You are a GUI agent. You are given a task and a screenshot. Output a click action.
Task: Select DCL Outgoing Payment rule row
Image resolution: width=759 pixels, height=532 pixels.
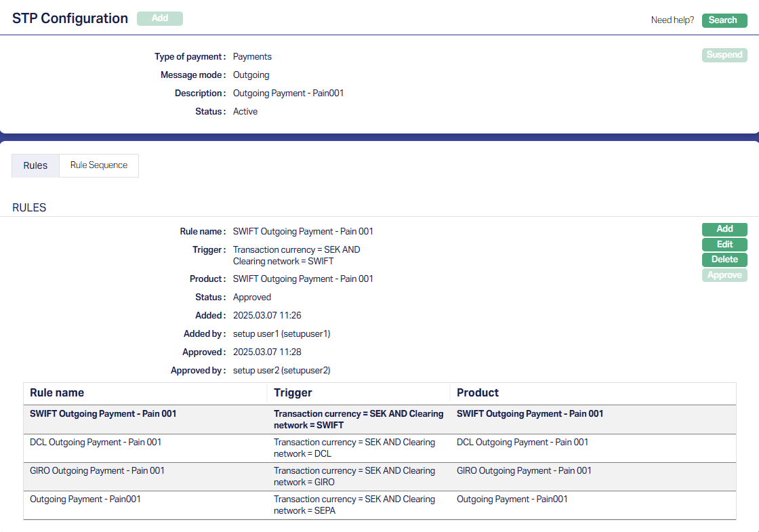coord(96,443)
